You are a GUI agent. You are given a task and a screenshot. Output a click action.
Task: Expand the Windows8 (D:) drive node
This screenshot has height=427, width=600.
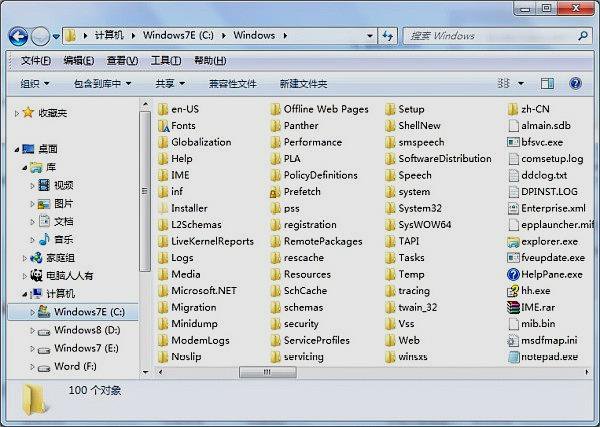click(33, 330)
